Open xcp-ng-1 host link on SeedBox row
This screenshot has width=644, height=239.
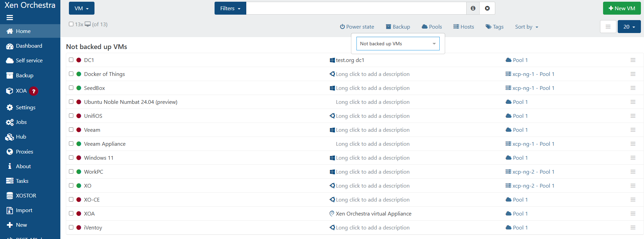[523, 88]
